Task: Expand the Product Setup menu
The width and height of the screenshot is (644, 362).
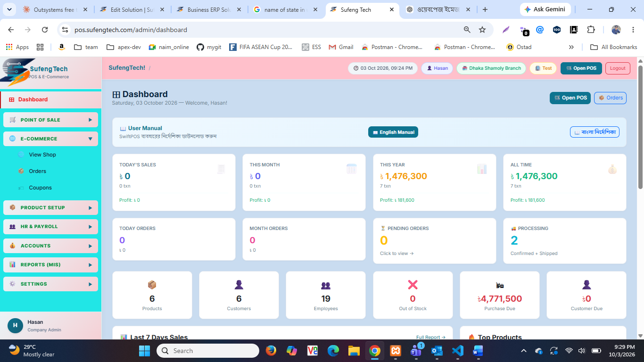Action: pyautogui.click(x=50, y=207)
